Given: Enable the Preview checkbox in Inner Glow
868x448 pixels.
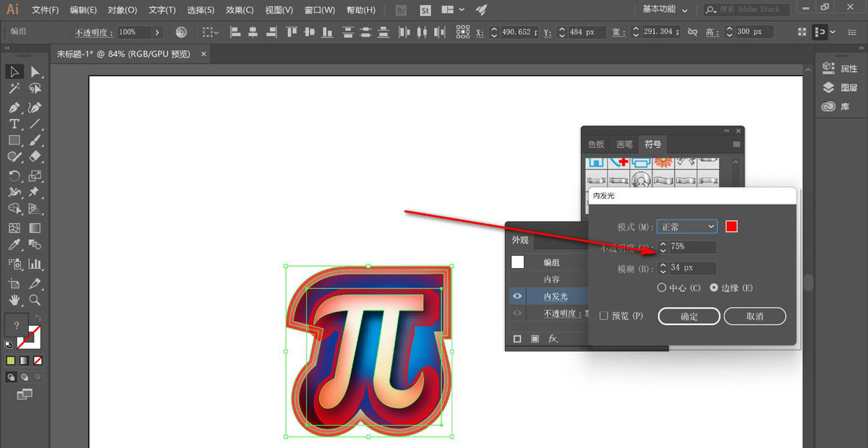Looking at the screenshot, I should pos(604,316).
